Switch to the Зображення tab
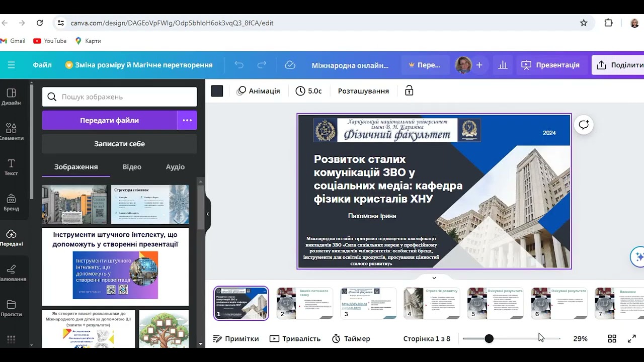The image size is (644, 362). coord(76,167)
